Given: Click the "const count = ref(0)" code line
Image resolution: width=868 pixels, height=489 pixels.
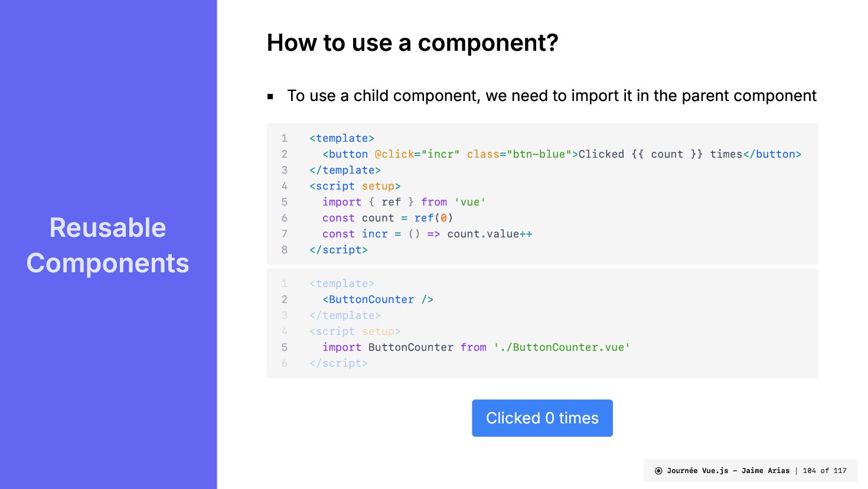Looking at the screenshot, I should coord(387,218).
